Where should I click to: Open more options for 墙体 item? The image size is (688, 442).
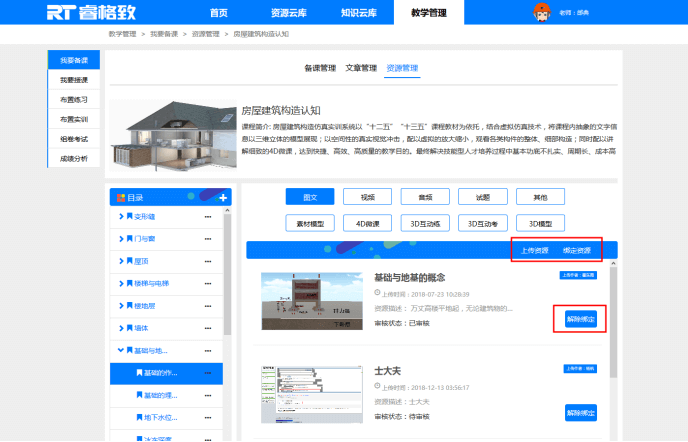208,328
